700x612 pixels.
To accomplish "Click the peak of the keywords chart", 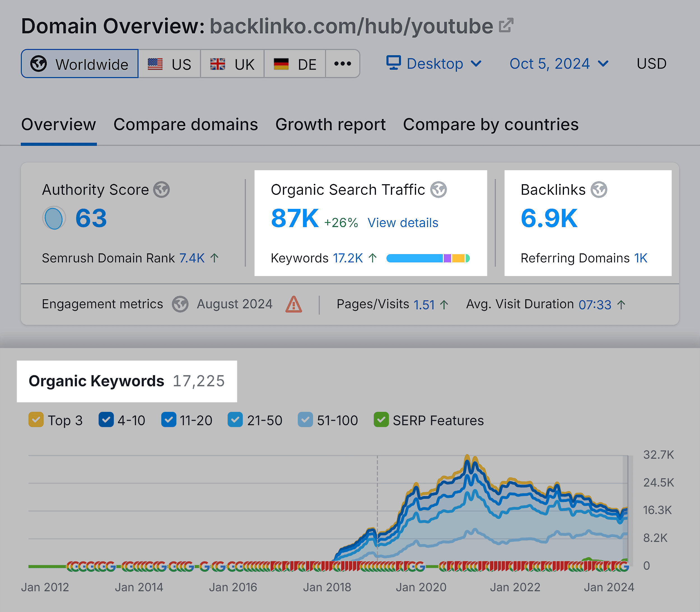I will pos(467,456).
